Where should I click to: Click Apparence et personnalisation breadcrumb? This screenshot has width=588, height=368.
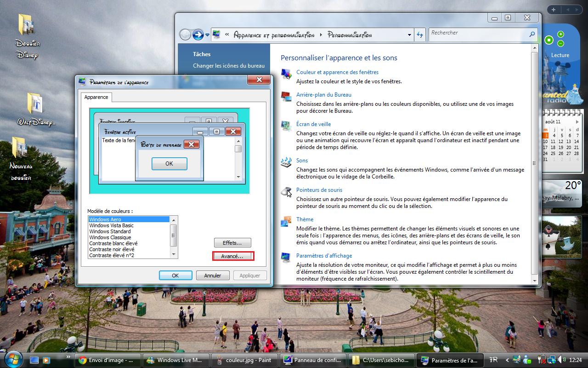click(x=274, y=35)
